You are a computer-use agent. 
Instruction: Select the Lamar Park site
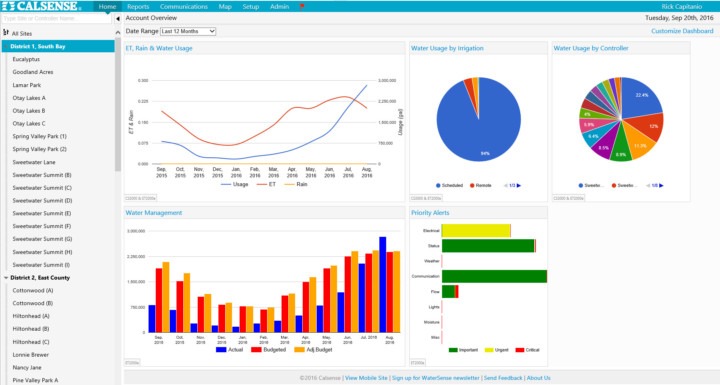27,85
